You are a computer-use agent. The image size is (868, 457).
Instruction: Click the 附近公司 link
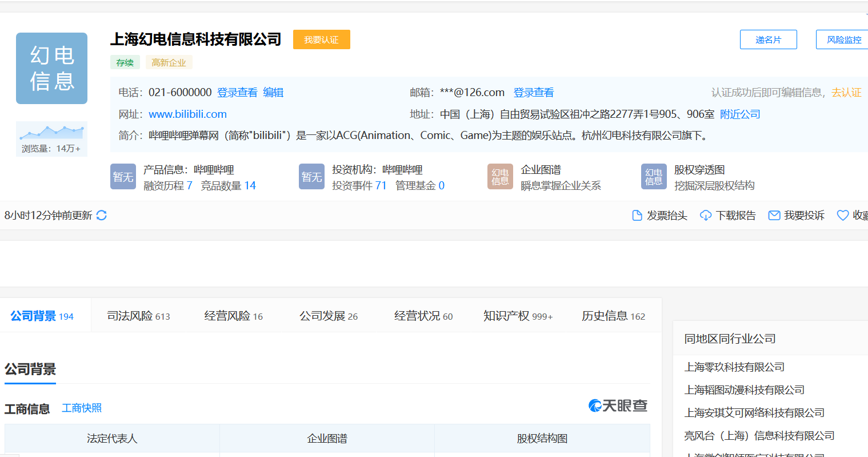pyautogui.click(x=740, y=114)
